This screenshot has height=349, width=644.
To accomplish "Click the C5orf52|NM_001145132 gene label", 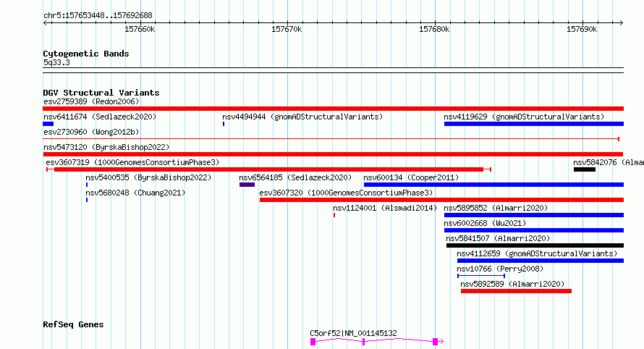I will click(x=353, y=333).
